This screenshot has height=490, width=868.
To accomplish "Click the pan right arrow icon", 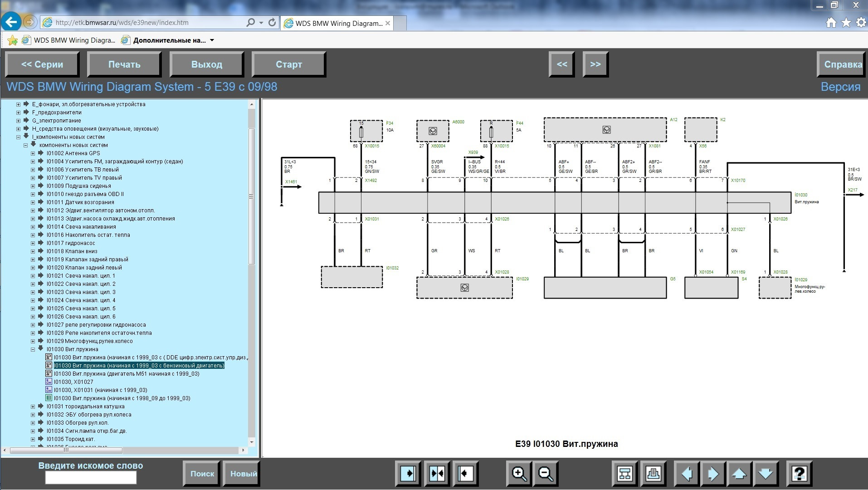I will [713, 474].
